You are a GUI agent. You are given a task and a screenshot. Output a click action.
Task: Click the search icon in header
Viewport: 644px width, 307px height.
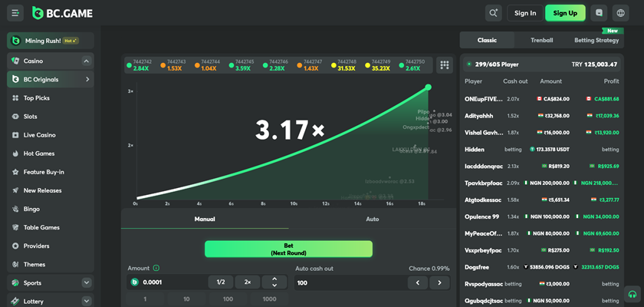[x=494, y=12]
